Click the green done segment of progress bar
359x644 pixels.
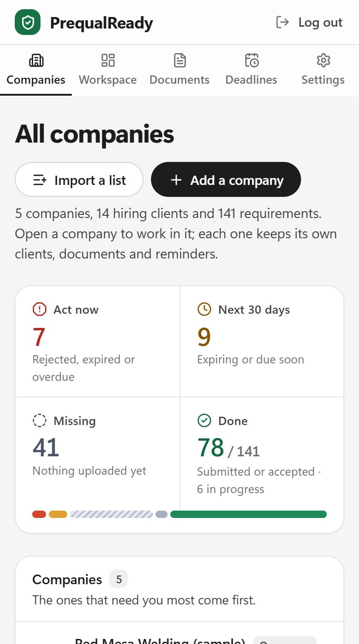coord(249,514)
